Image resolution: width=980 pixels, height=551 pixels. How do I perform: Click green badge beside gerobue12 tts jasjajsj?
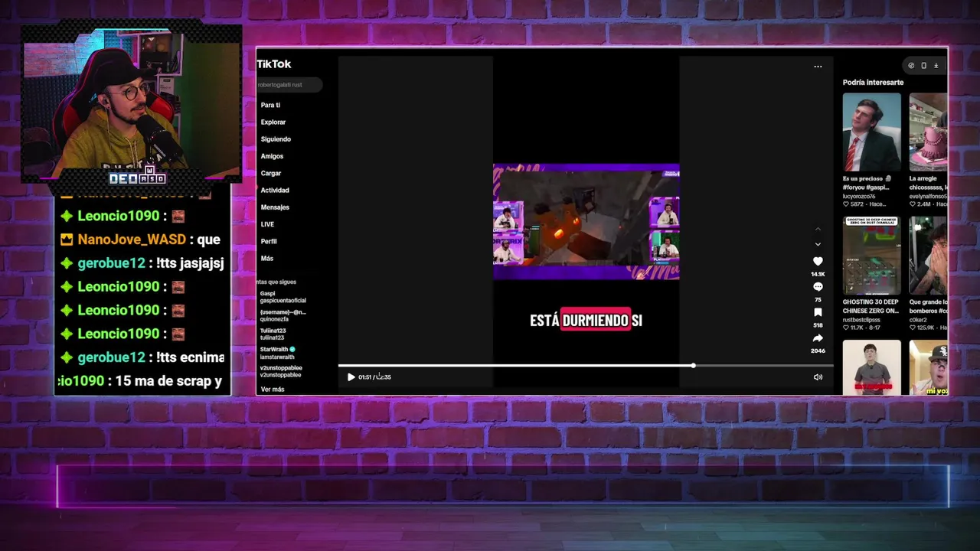67,263
